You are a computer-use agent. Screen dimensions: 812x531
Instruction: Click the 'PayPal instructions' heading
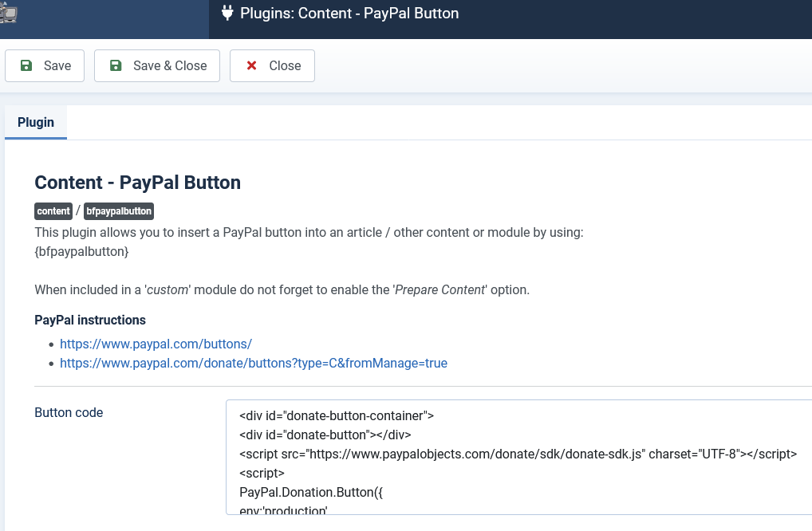tap(90, 321)
